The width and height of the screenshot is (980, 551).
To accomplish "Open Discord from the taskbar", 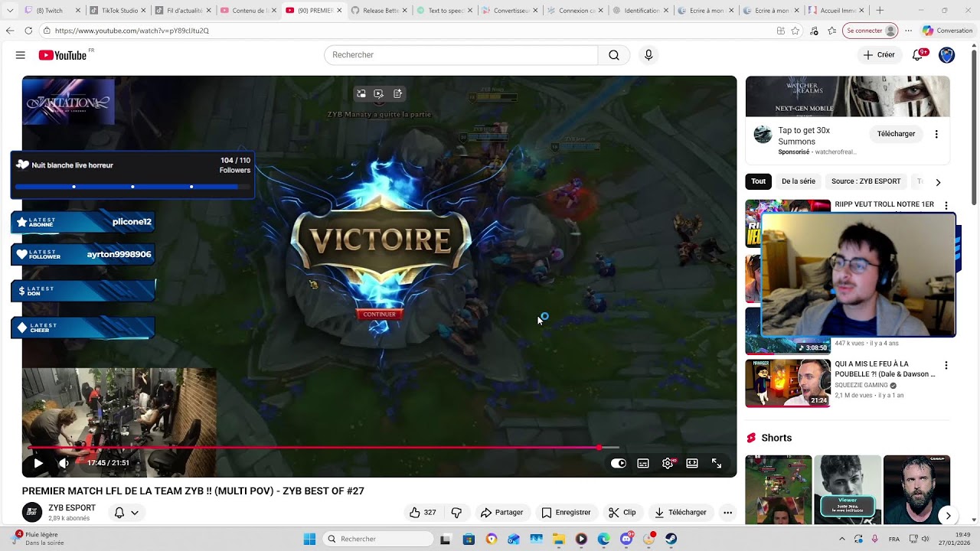I will [x=626, y=539].
